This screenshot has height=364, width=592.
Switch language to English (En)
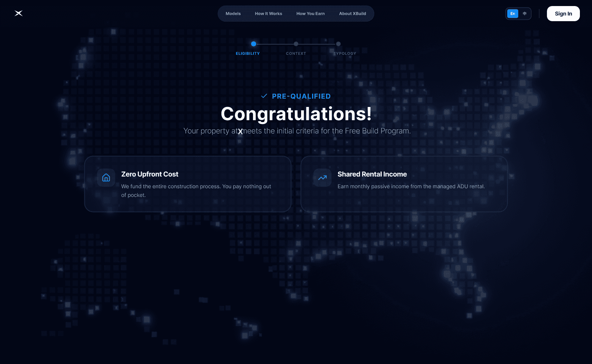513,14
